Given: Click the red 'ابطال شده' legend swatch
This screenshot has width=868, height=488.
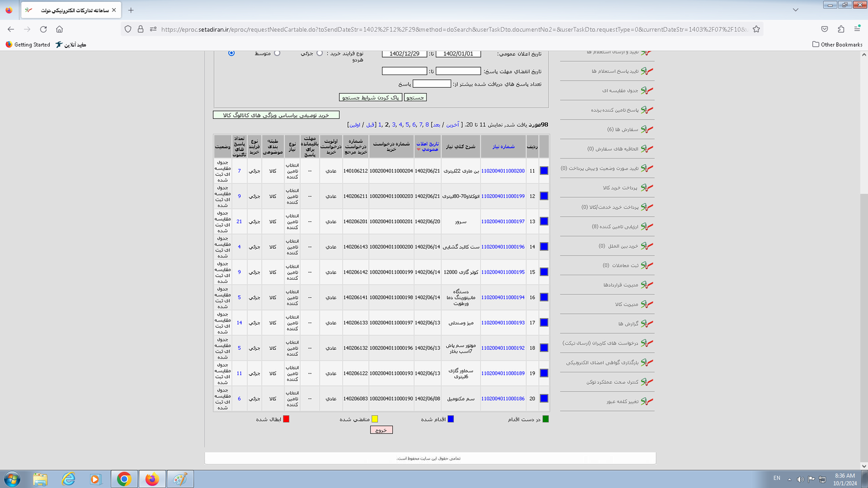Looking at the screenshot, I should [x=286, y=419].
